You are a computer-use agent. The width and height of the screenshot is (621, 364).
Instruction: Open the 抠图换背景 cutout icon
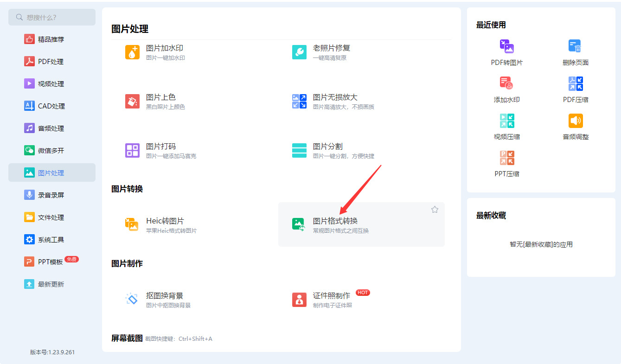pyautogui.click(x=132, y=299)
